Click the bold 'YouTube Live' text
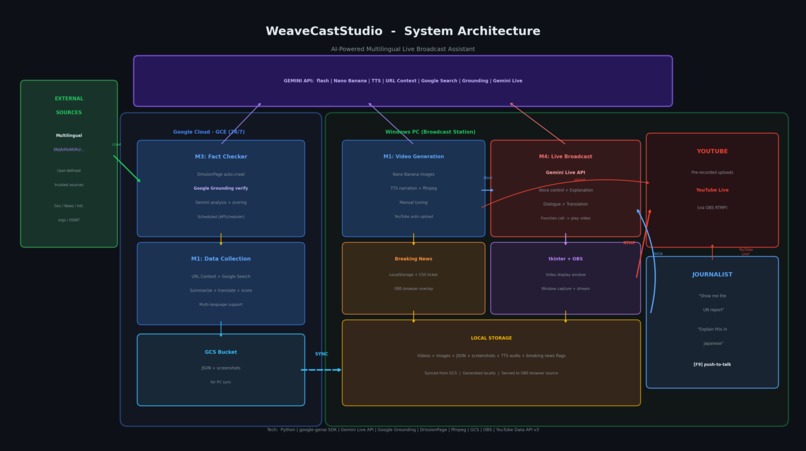Image resolution: width=806 pixels, height=451 pixels. 712,190
